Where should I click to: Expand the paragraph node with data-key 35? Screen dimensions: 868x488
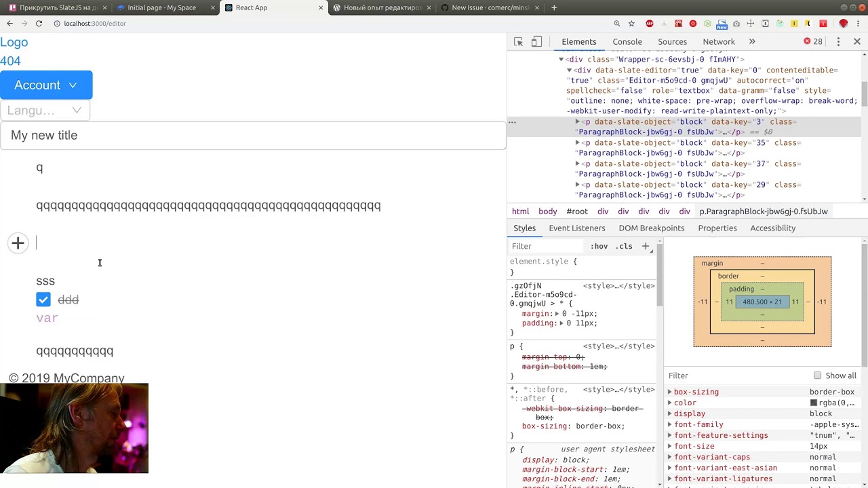pyautogui.click(x=578, y=143)
